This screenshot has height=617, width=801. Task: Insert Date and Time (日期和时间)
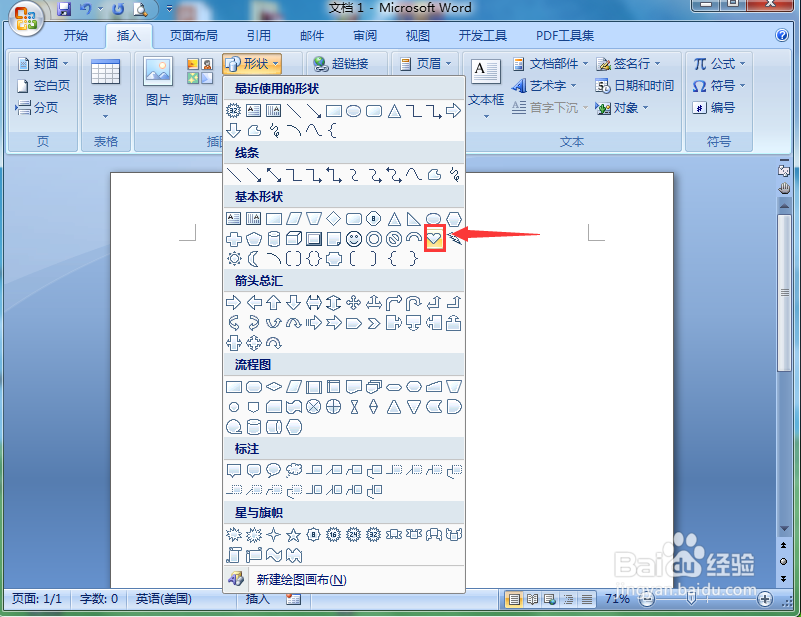point(634,86)
